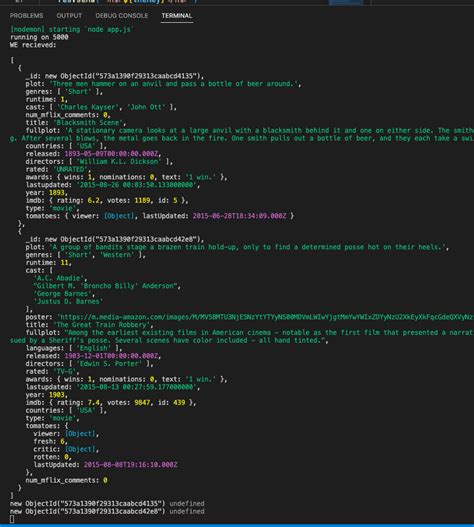Click the 'rotten: 0' line
The height and width of the screenshot is (527, 474).
click(52, 457)
